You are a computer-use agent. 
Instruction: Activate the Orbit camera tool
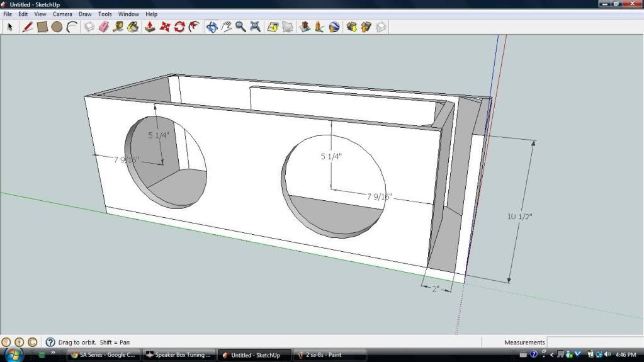212,27
